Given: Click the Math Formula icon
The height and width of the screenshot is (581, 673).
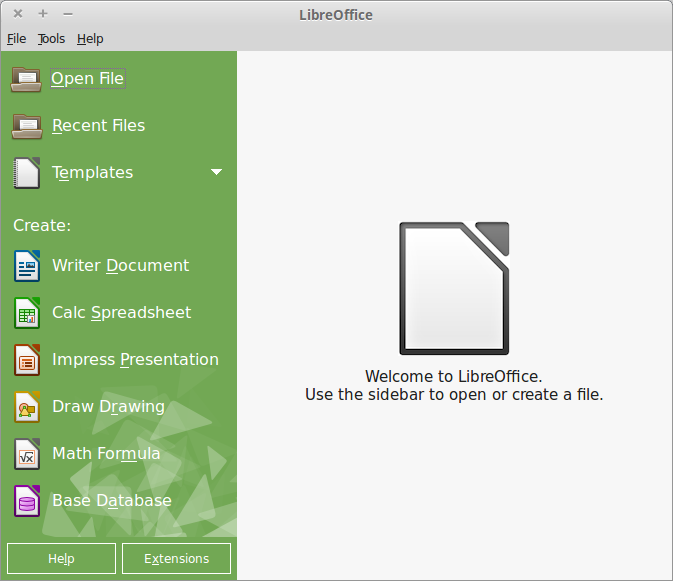Looking at the screenshot, I should (27, 454).
